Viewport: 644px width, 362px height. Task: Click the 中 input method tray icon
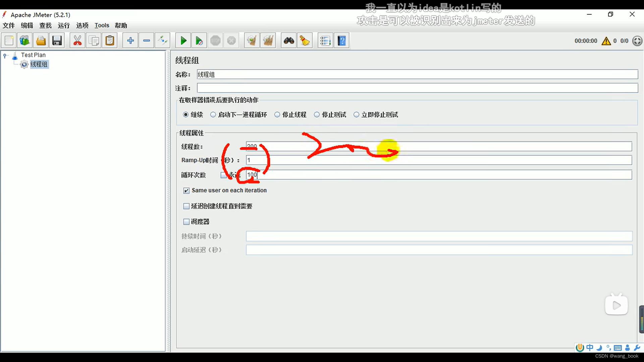(590, 348)
